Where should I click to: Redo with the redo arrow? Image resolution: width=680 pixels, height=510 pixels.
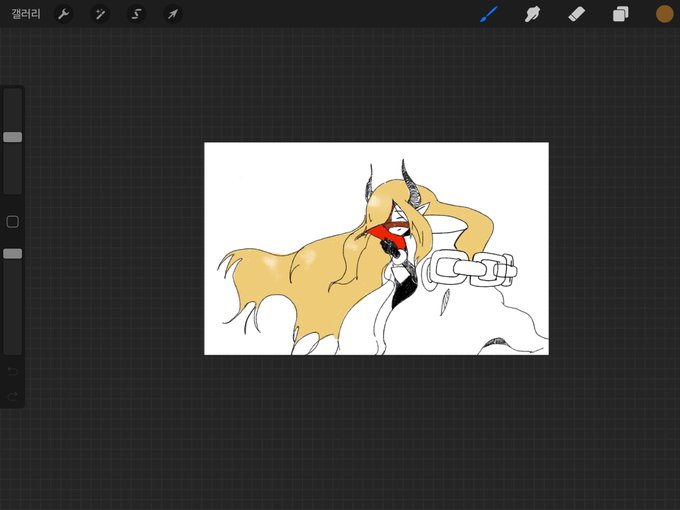click(x=13, y=396)
